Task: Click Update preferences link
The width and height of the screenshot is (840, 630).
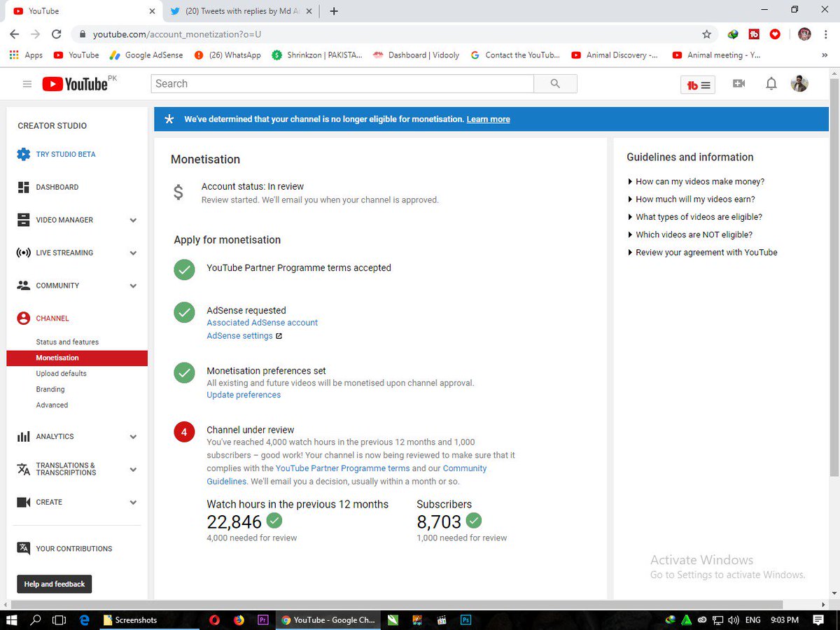Action: [244, 395]
